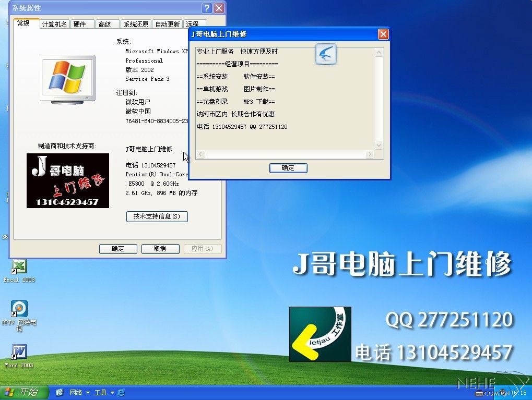
Task: Switch to the 计算机名 tab
Action: coord(54,24)
